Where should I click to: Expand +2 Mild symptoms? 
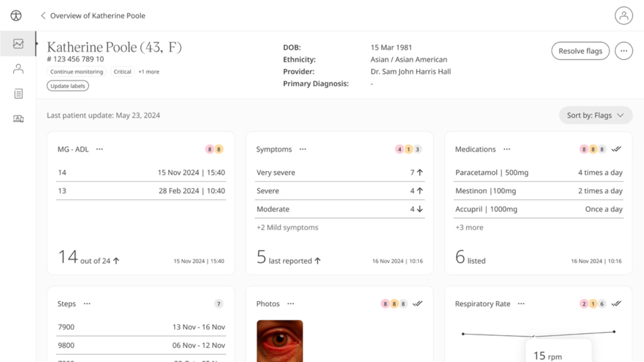(x=287, y=227)
